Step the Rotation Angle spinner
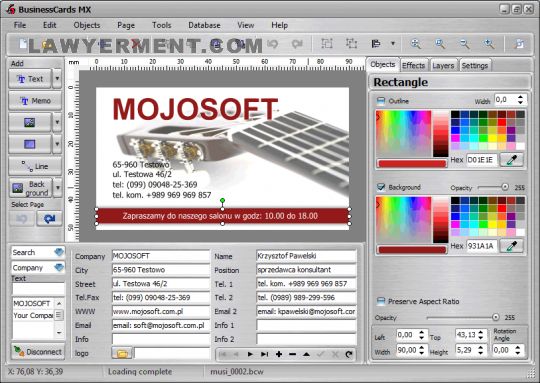The height and width of the screenshot is (383, 540). (x=518, y=350)
